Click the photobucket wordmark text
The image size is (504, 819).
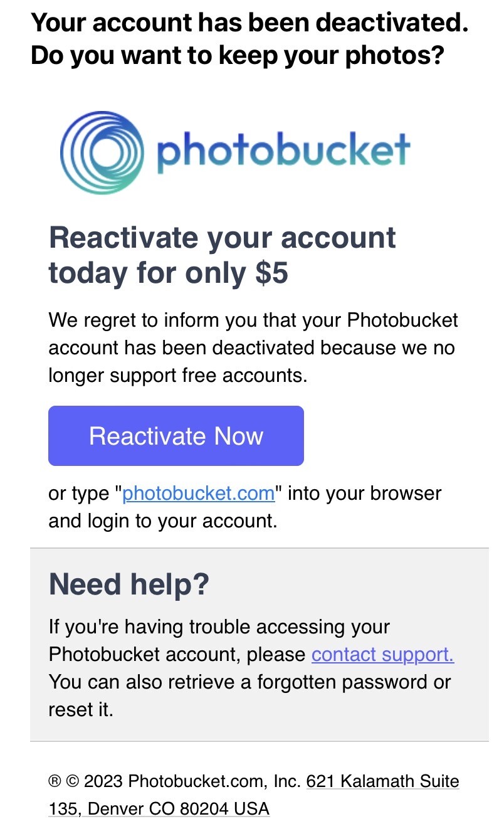click(283, 151)
